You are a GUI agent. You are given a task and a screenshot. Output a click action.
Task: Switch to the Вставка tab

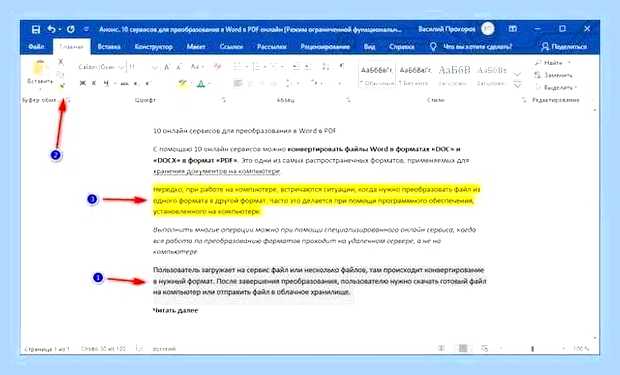tap(109, 47)
